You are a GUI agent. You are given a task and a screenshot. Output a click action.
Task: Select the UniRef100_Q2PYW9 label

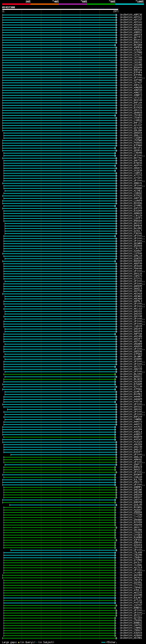click(131, 80)
